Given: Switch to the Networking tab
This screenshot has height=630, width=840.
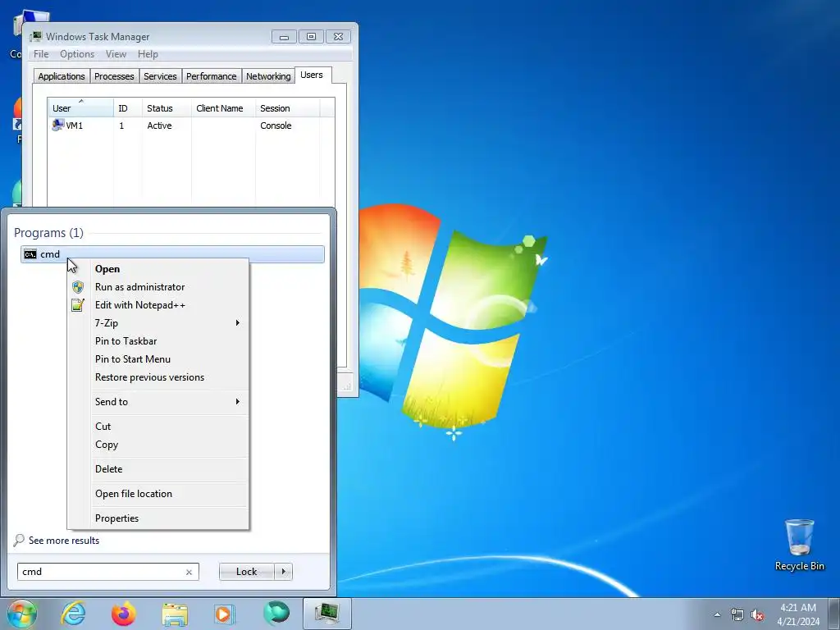Looking at the screenshot, I should (x=268, y=76).
